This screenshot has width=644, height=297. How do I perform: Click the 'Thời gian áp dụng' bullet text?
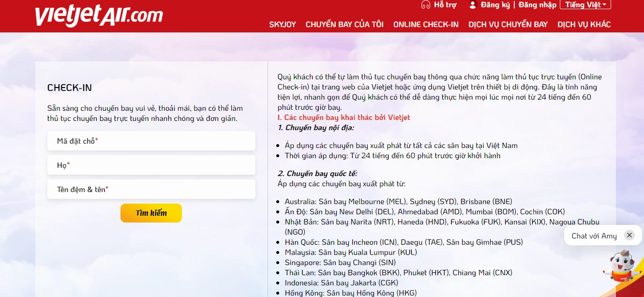point(392,156)
